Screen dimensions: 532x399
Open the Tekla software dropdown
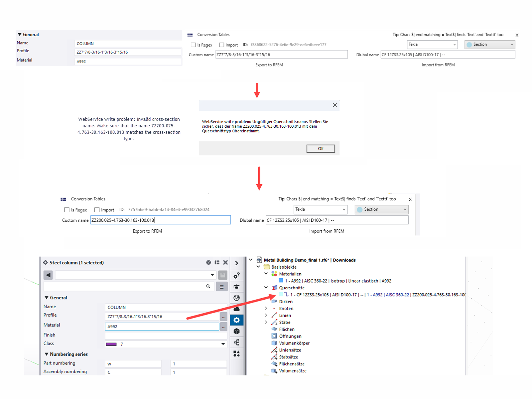coord(432,44)
